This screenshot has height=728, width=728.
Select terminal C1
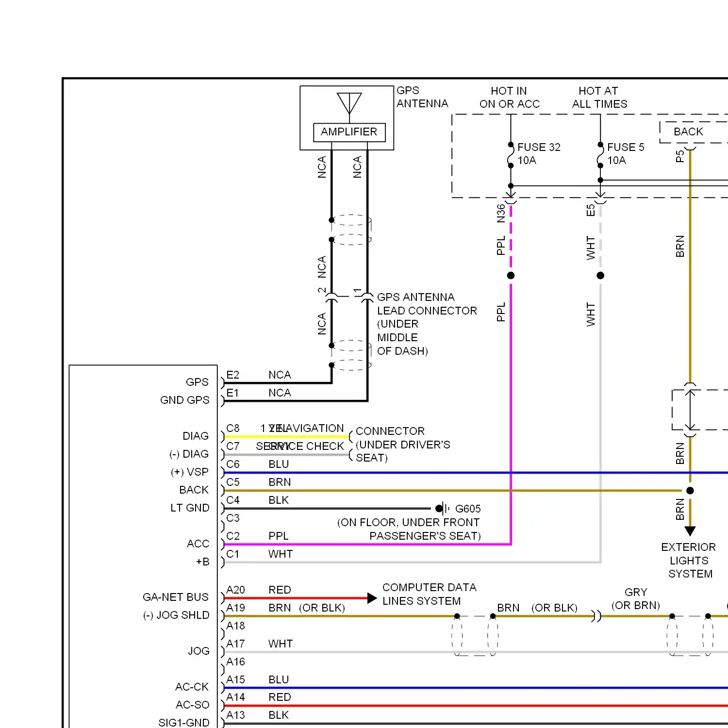point(233,554)
